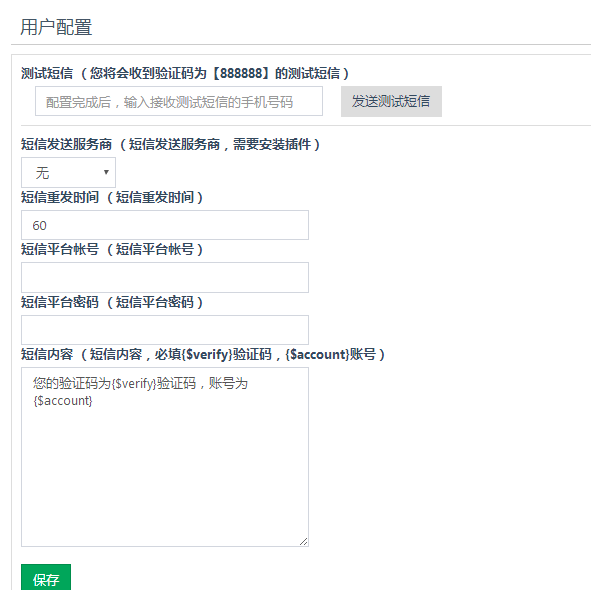The width and height of the screenshot is (591, 590).
Task: Focus the test phone number input field
Action: 179,101
